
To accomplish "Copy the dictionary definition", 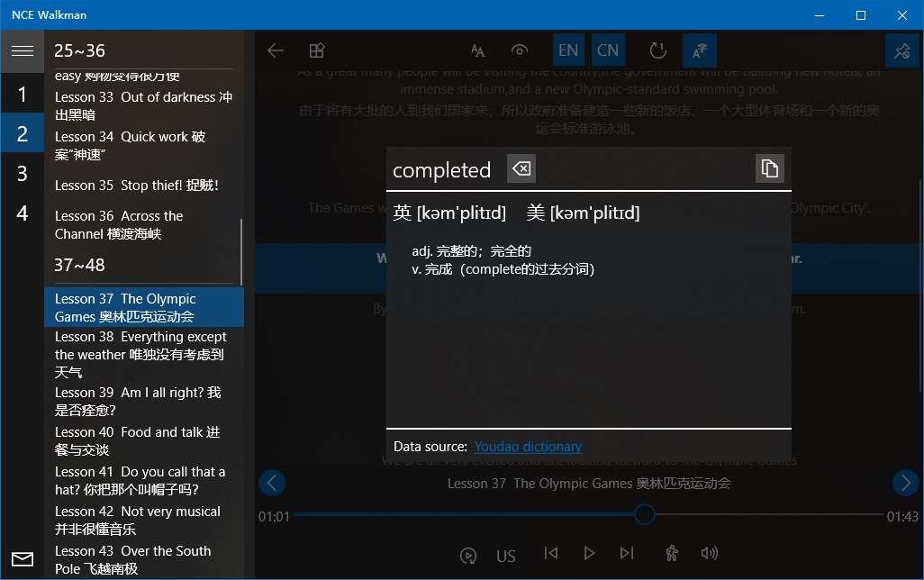I will click(x=770, y=168).
